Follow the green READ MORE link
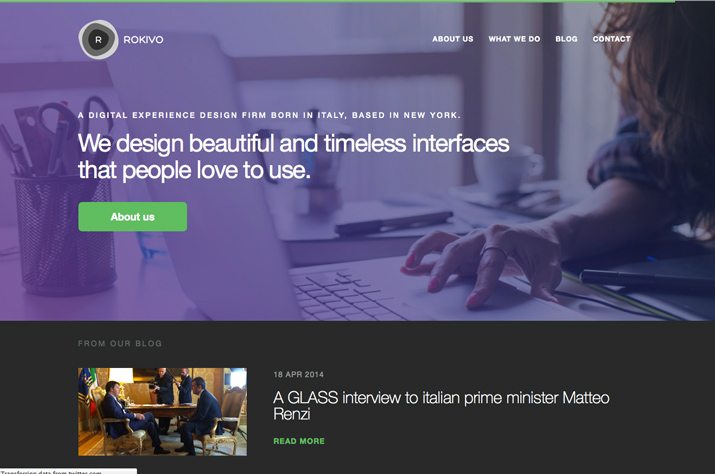Viewport: 715px width, 474px height. click(x=299, y=441)
